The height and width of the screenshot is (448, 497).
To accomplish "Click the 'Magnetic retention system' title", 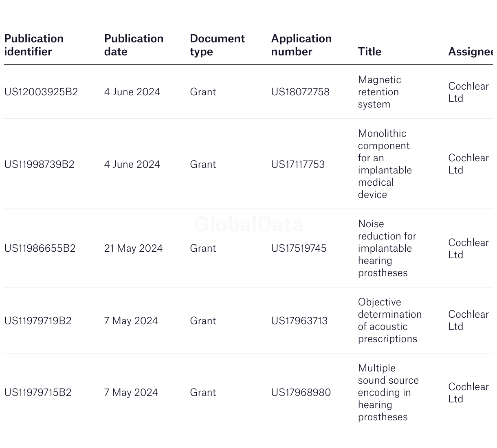I will [379, 92].
